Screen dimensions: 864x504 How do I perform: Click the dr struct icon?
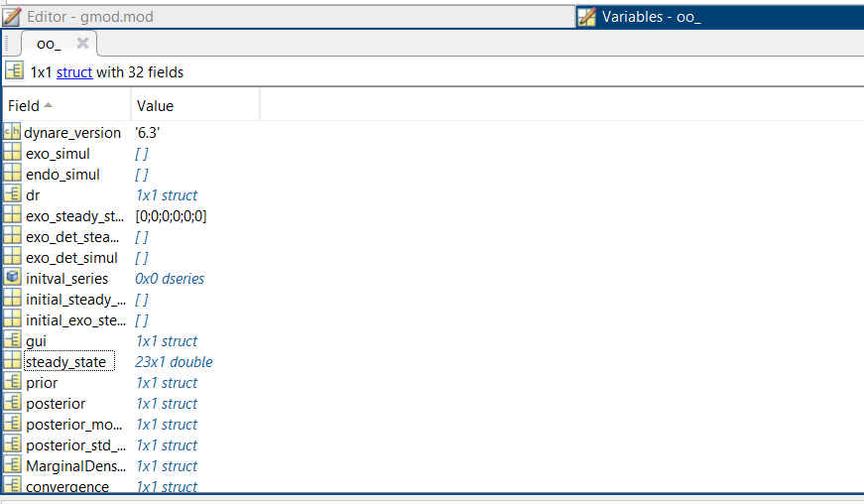(12, 194)
